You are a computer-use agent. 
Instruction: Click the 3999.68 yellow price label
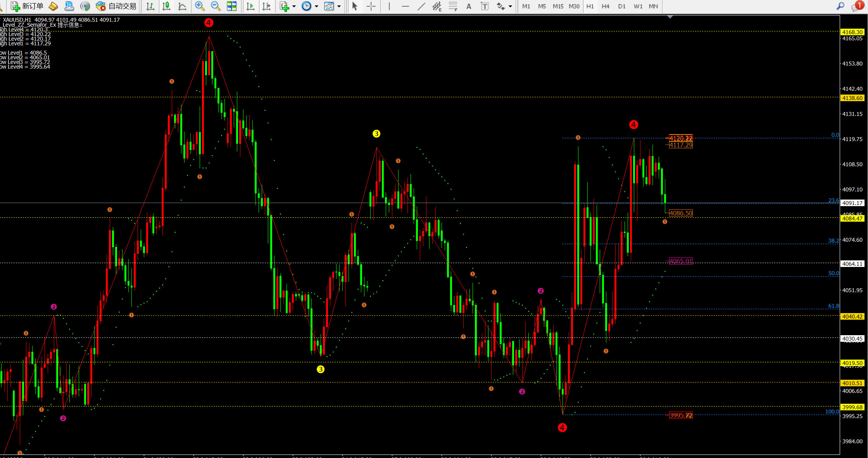click(x=852, y=407)
